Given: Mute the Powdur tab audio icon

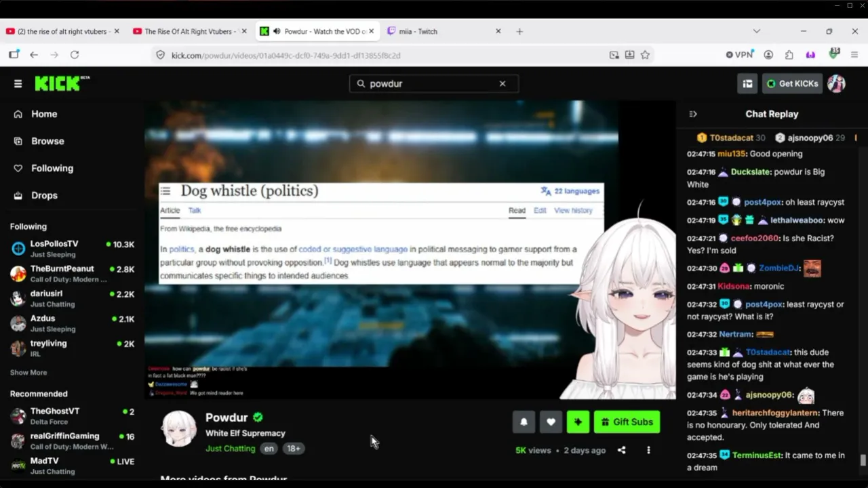Looking at the screenshot, I should [276, 31].
